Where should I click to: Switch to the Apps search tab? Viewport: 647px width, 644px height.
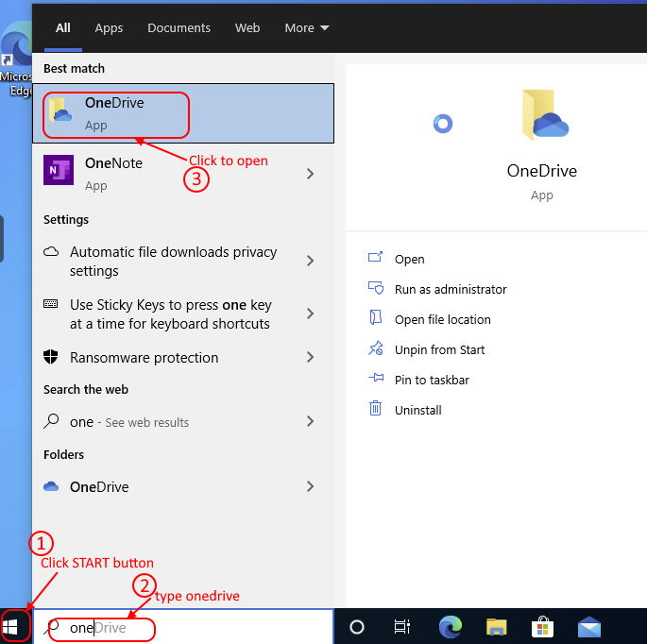109,28
